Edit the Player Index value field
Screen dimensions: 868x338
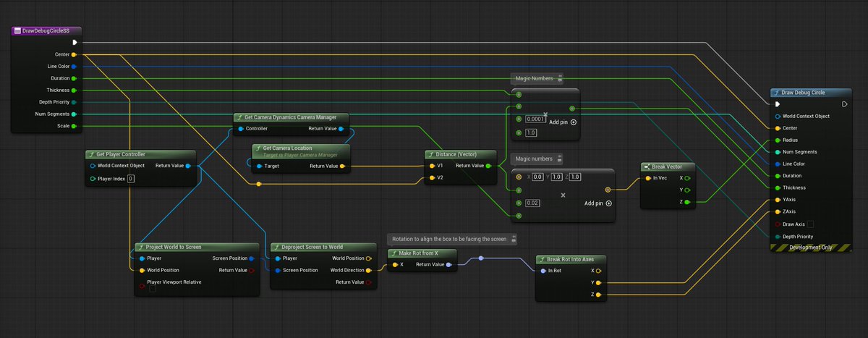pos(131,178)
